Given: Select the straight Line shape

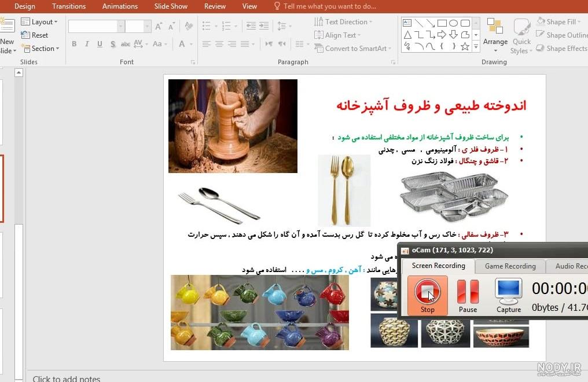Looking at the screenshot, I should click(x=419, y=23).
